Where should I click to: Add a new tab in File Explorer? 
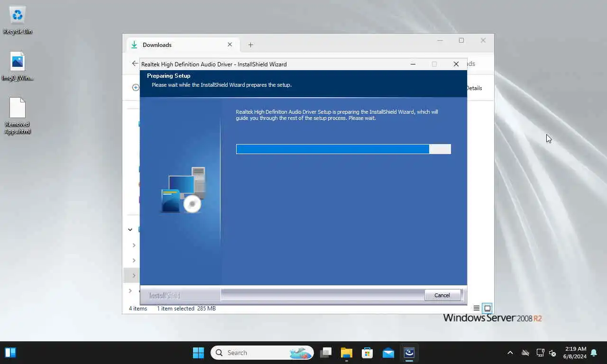[x=250, y=45]
